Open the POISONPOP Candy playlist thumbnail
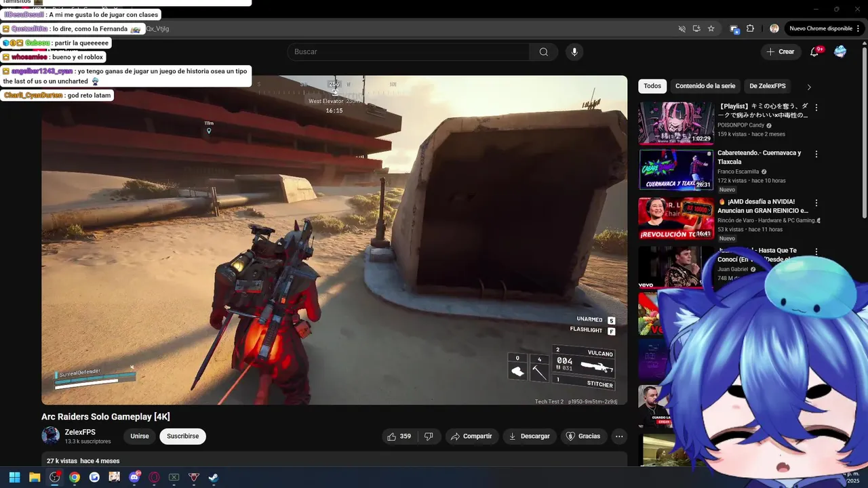This screenshot has height=488, width=868. click(676, 123)
